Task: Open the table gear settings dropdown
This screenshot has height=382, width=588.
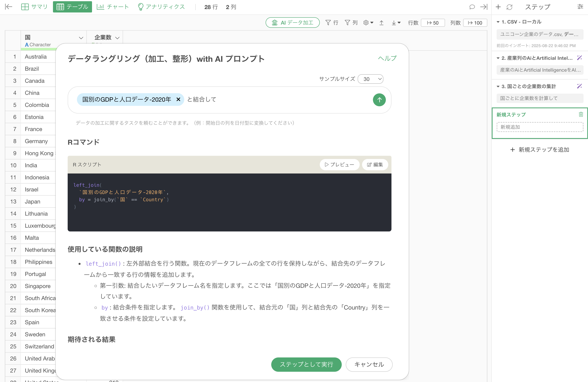Action: point(368,23)
